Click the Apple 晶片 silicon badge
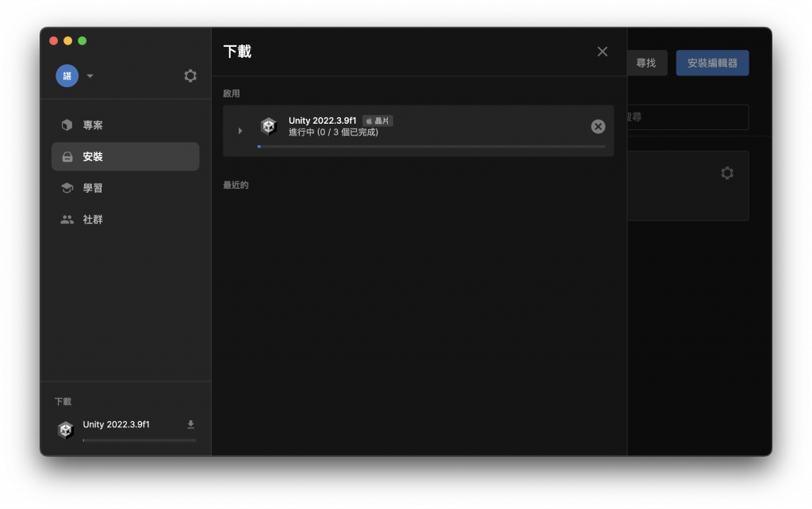Viewport: 812px width, 509px height. (377, 121)
